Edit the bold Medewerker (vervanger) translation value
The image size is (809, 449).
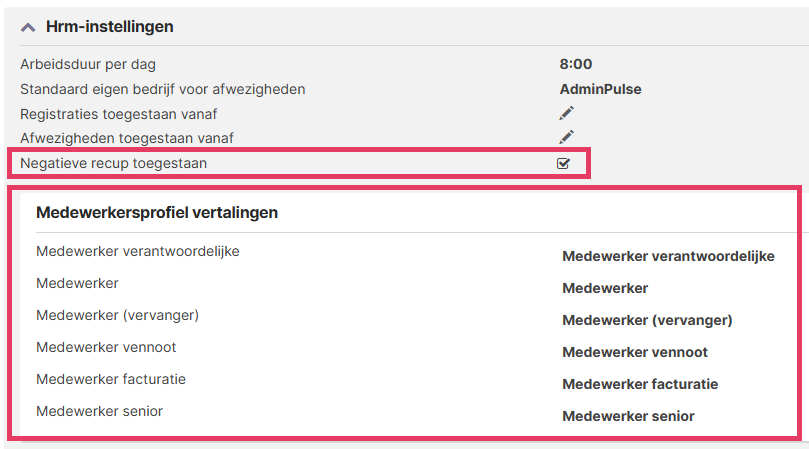click(647, 320)
